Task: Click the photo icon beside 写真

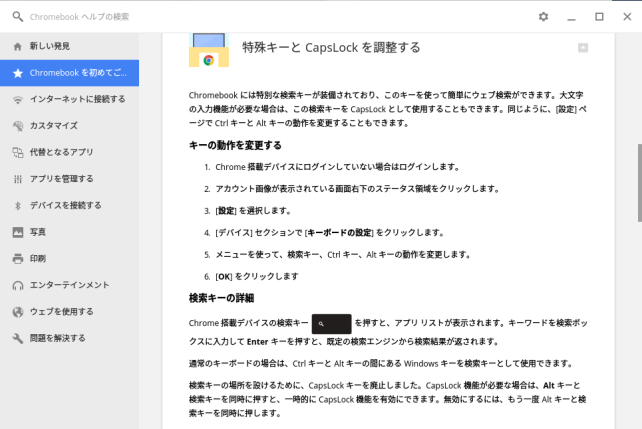Action: point(18,233)
